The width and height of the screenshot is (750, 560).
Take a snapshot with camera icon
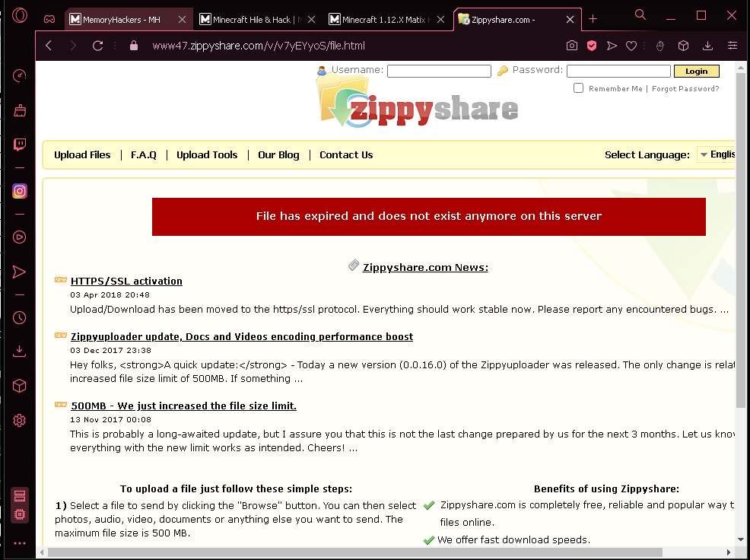pos(571,46)
